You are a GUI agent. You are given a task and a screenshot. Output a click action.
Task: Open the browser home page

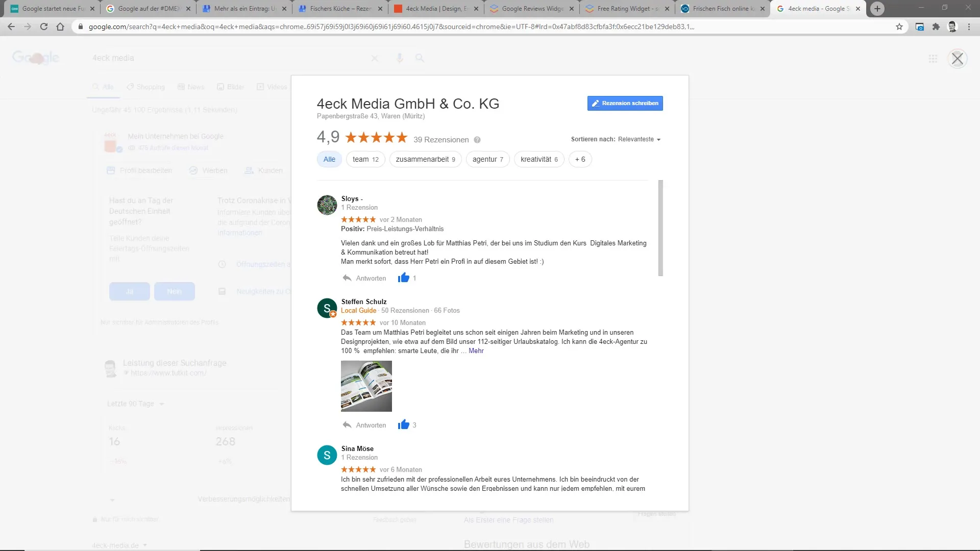tap(60, 27)
